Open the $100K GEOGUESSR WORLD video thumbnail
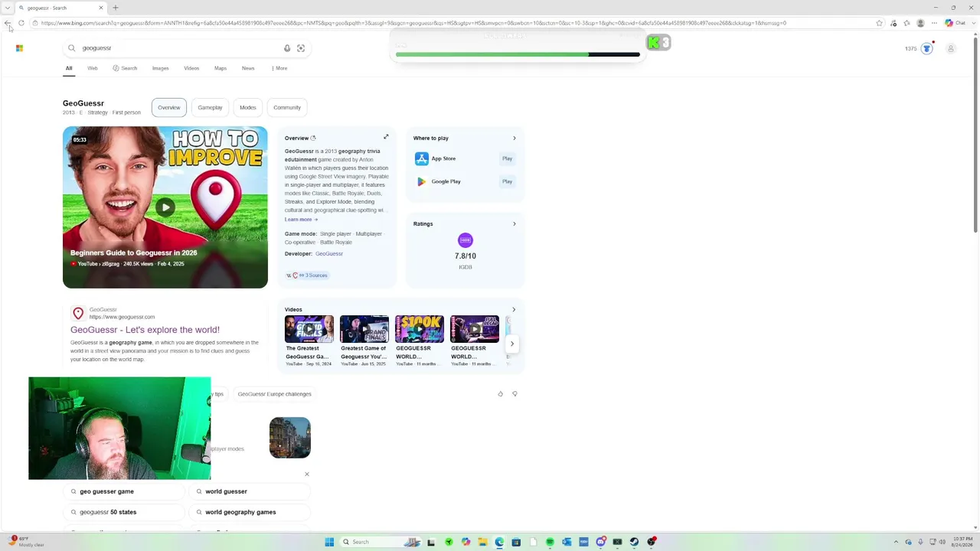 (420, 329)
